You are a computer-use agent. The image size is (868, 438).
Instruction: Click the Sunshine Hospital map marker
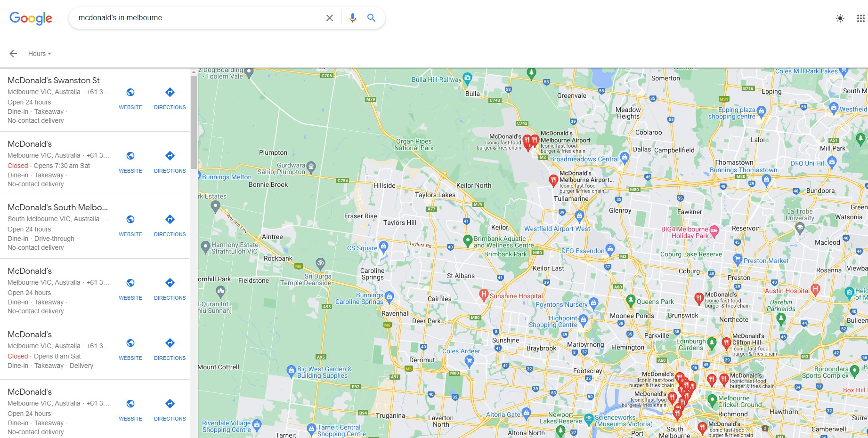(484, 295)
